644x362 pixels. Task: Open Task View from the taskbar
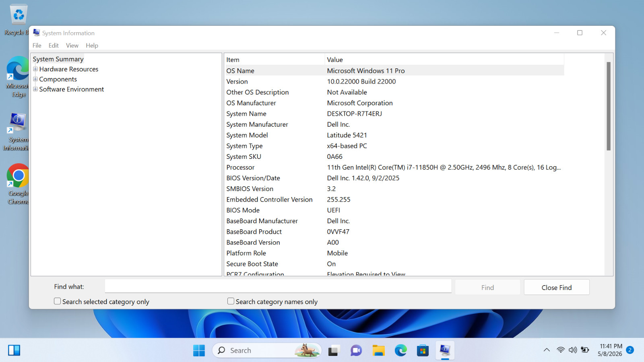(x=333, y=350)
